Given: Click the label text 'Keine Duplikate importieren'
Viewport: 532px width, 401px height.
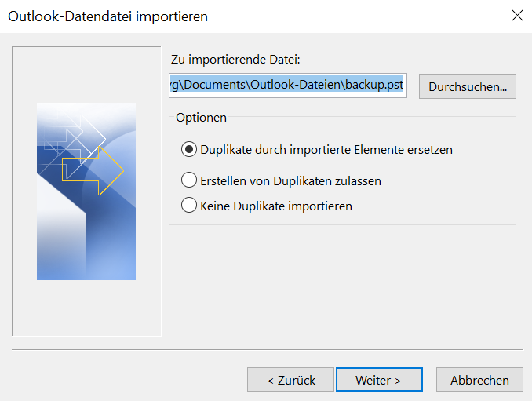Looking at the screenshot, I should (276, 206).
